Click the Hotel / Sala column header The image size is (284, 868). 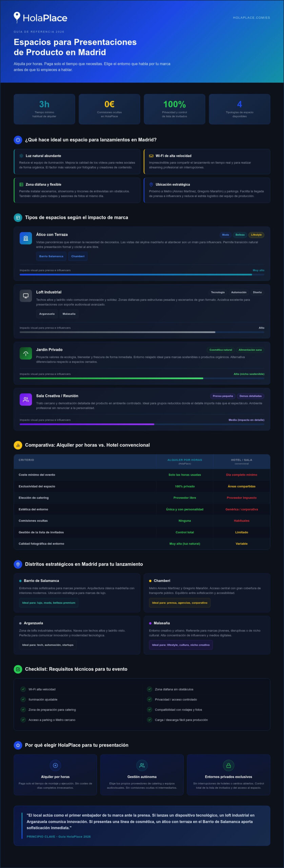point(242,461)
